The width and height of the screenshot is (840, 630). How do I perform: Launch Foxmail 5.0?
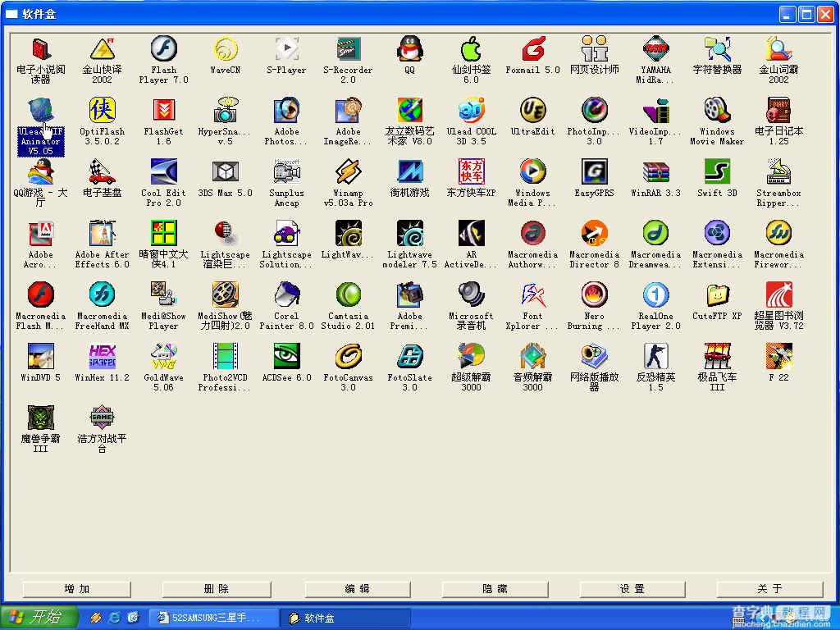point(532,49)
